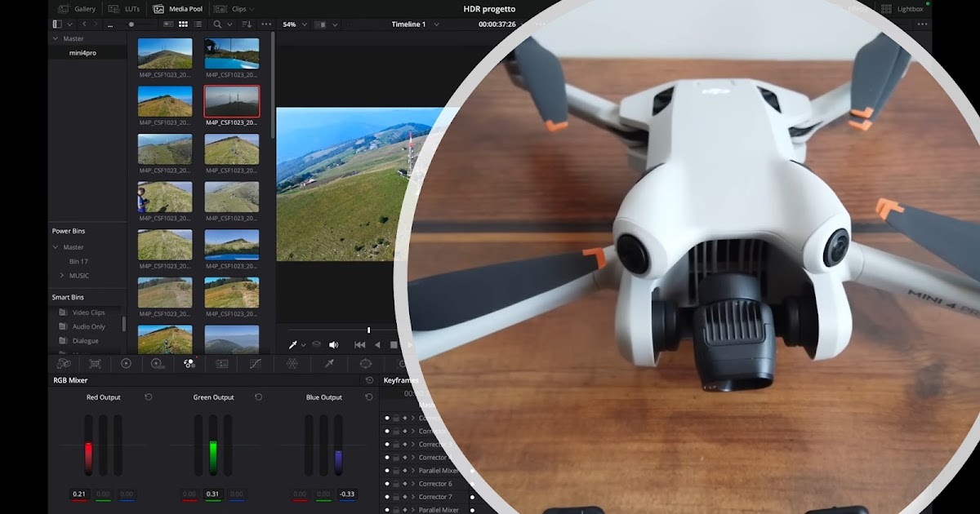This screenshot has width=980, height=514.
Task: Open the Qualifier eyedropper palette
Action: click(x=329, y=364)
